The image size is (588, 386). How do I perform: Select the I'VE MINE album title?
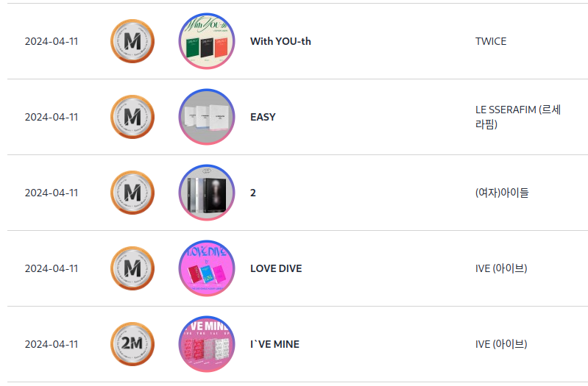(274, 344)
